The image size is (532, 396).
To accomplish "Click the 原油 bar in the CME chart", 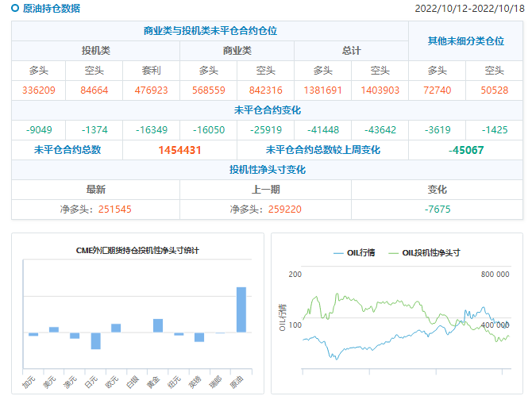I will click(241, 309).
